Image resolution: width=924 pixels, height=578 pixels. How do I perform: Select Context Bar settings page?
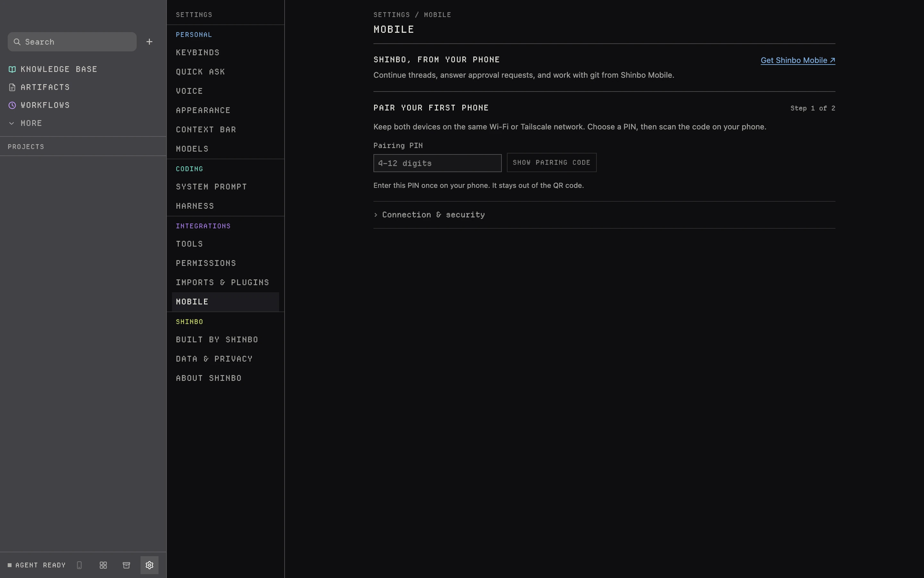click(x=225, y=129)
